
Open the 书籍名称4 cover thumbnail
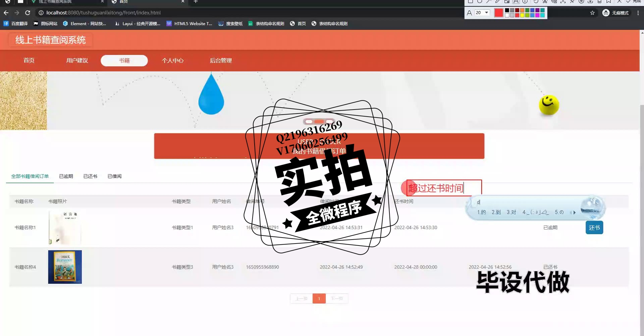click(65, 267)
